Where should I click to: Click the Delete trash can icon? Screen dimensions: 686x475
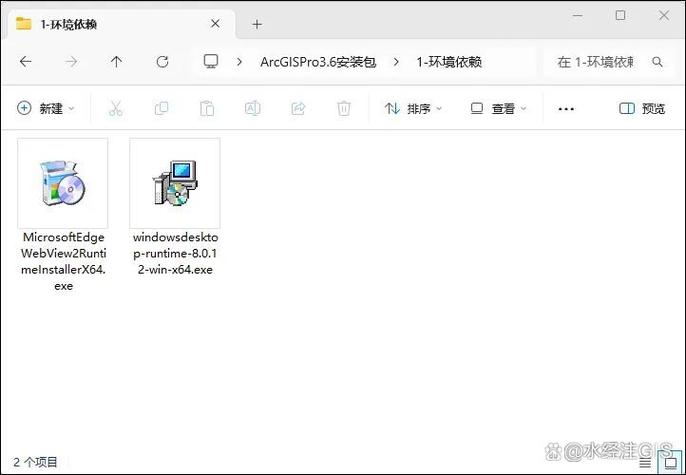[x=344, y=108]
